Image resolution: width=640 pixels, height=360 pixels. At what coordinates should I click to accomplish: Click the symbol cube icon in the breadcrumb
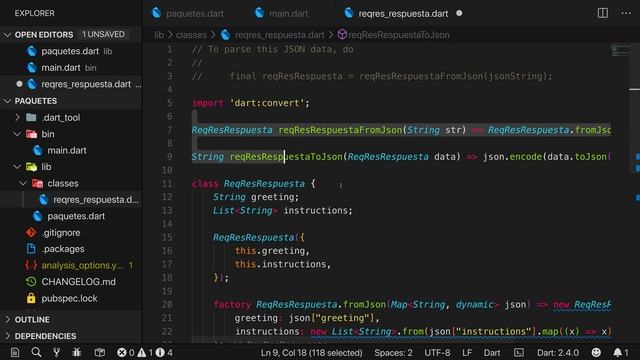(342, 35)
